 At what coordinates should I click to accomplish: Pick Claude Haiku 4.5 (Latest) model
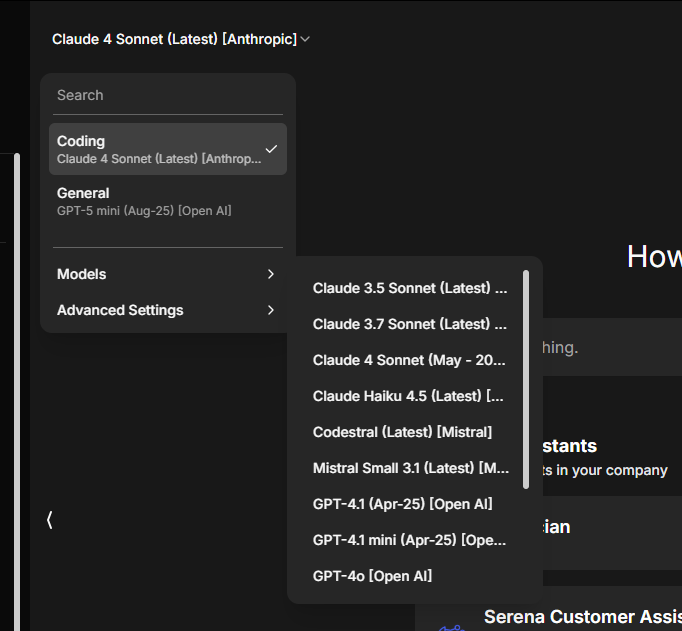pos(409,396)
